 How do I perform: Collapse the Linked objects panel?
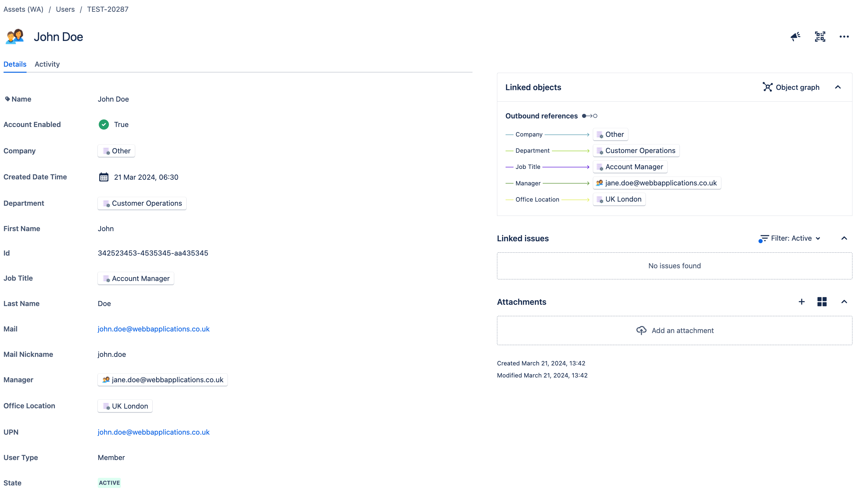pyautogui.click(x=838, y=87)
